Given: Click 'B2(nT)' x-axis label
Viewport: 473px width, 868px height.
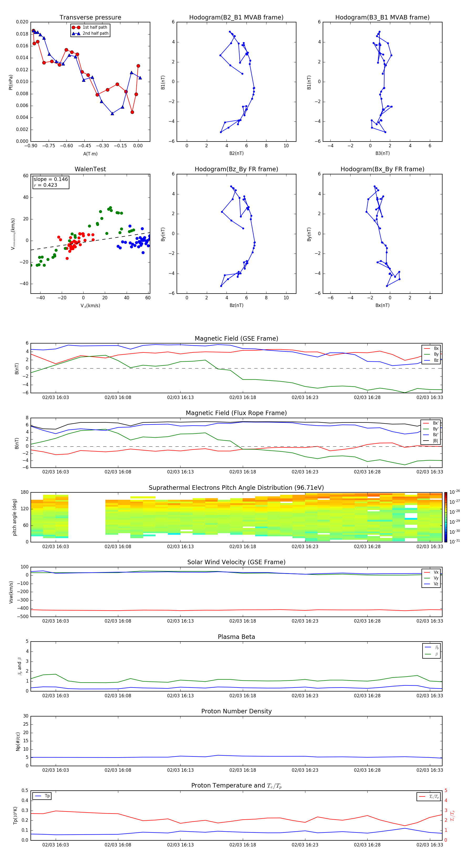Looking at the screenshot, I should [236, 153].
